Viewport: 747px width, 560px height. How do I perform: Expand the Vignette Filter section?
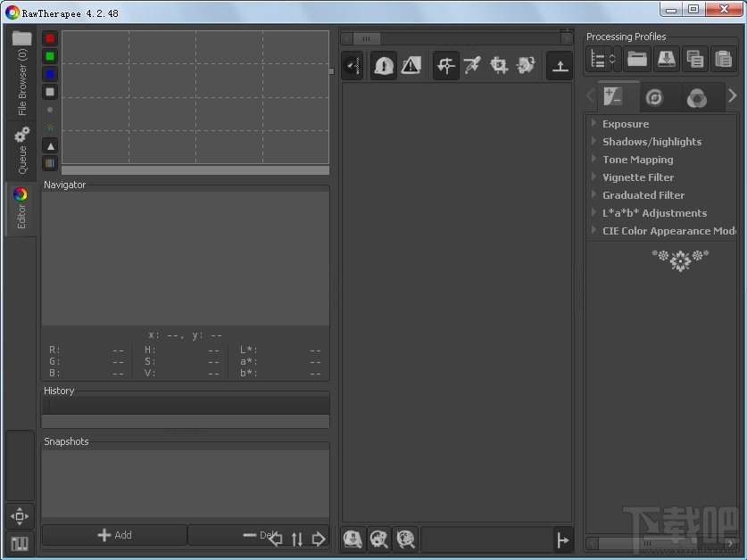click(x=638, y=177)
